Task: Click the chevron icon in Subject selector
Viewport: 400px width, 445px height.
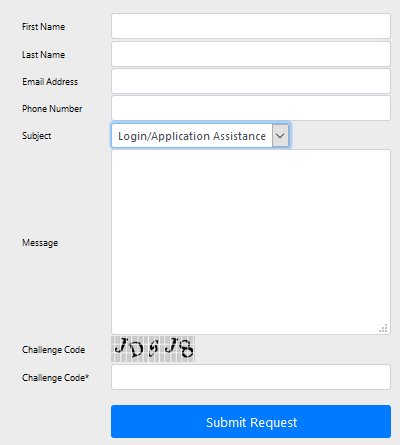Action: click(x=280, y=136)
